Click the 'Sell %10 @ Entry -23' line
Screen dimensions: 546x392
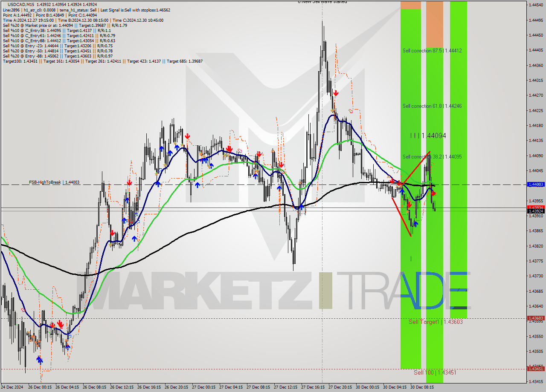[x=58, y=46]
